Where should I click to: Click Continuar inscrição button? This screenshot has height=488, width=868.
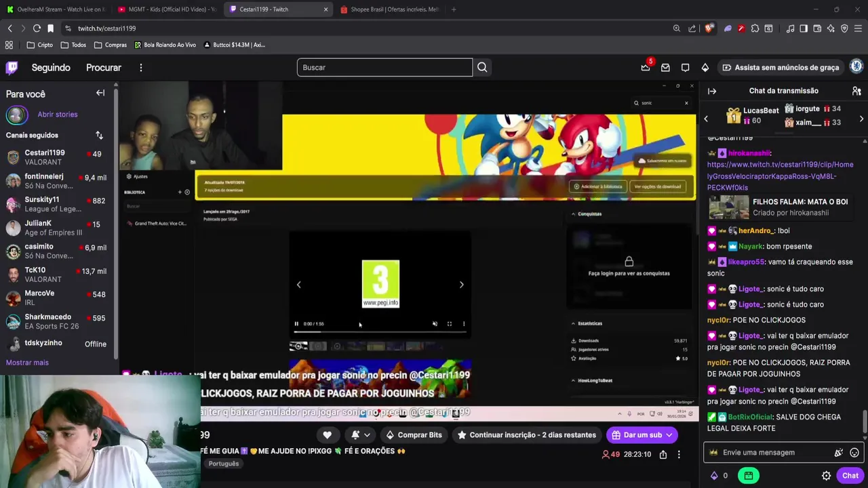tap(526, 435)
